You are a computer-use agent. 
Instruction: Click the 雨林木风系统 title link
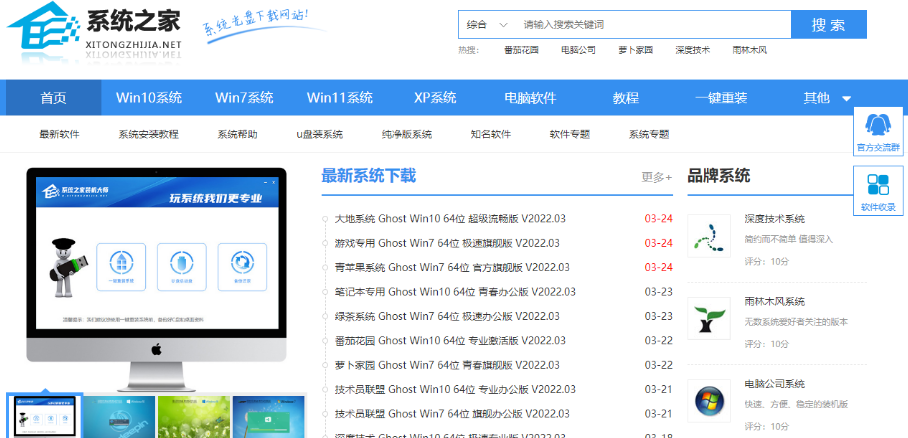click(775, 301)
